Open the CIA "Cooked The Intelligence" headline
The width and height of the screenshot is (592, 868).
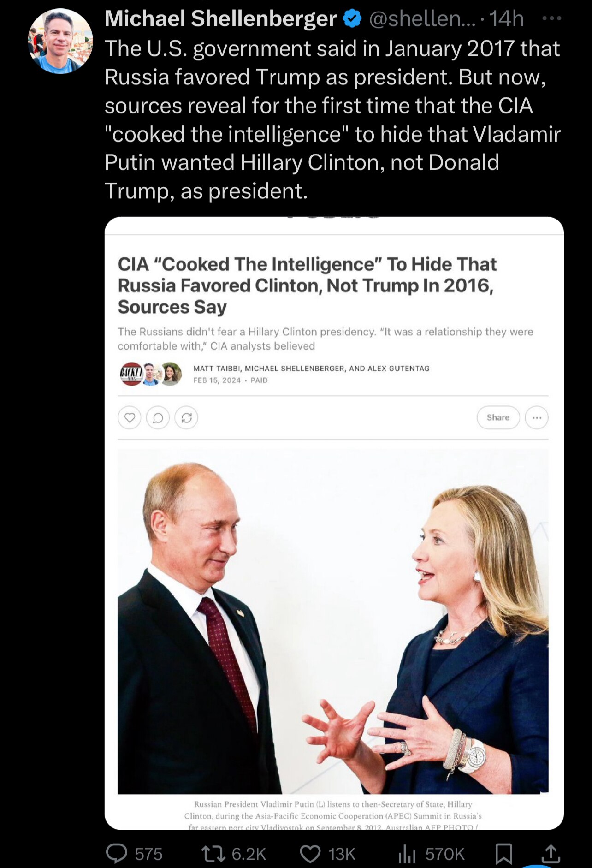[307, 285]
